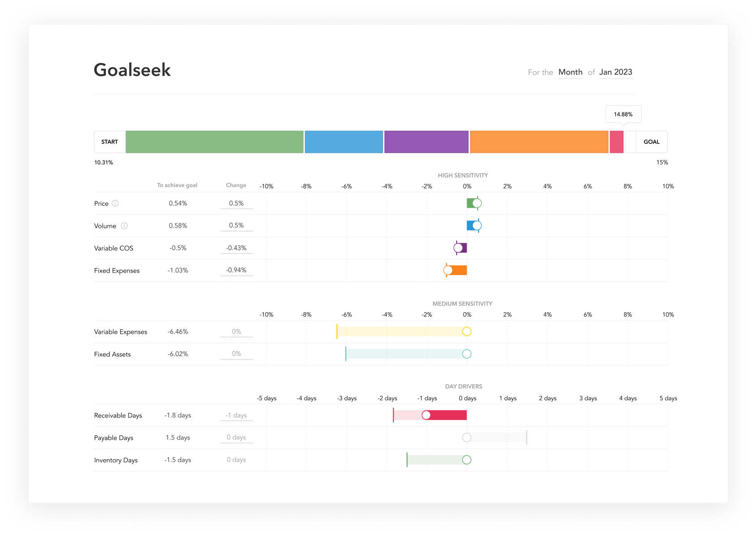The width and height of the screenshot is (756, 535).
Task: Click the START button
Action: pos(110,142)
